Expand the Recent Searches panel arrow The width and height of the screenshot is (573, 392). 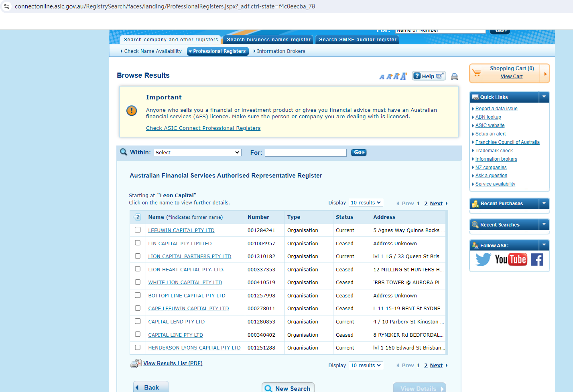tap(544, 225)
